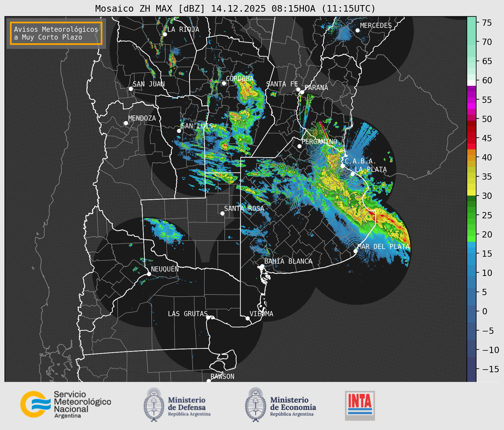Click the PARANÁ city label
504x430 pixels.
click(316, 88)
